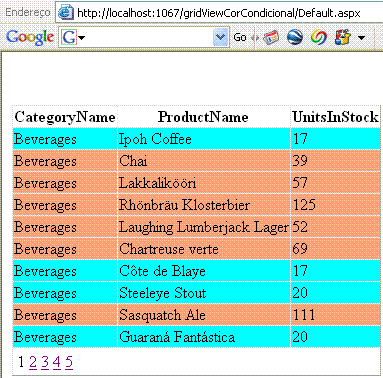383x378 pixels.
Task: Click the stock value 57 for Lakkalikööri
Action: 300,183
